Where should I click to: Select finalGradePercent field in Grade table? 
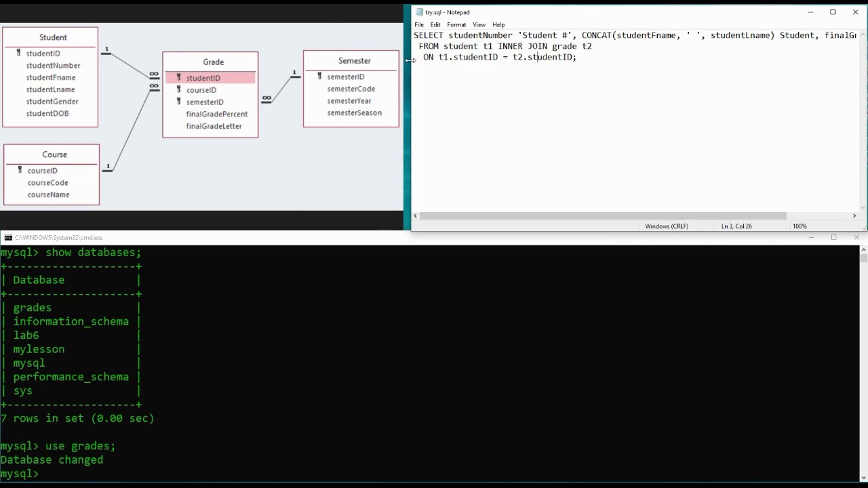click(x=216, y=114)
